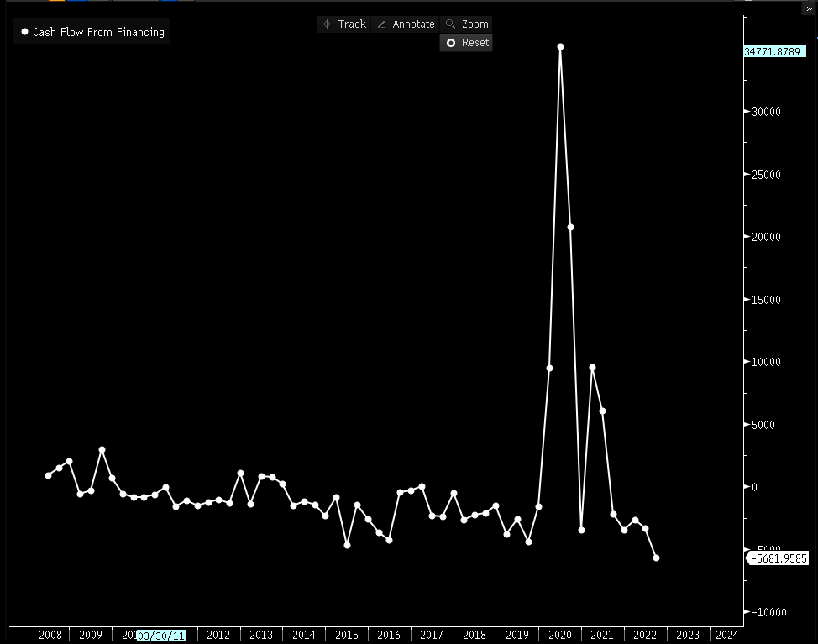Click the peak data point near 34771
818x644 pixels.
pyautogui.click(x=560, y=47)
